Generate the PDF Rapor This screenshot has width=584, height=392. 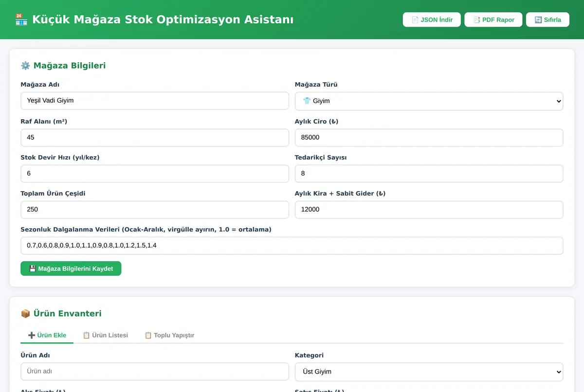(493, 19)
